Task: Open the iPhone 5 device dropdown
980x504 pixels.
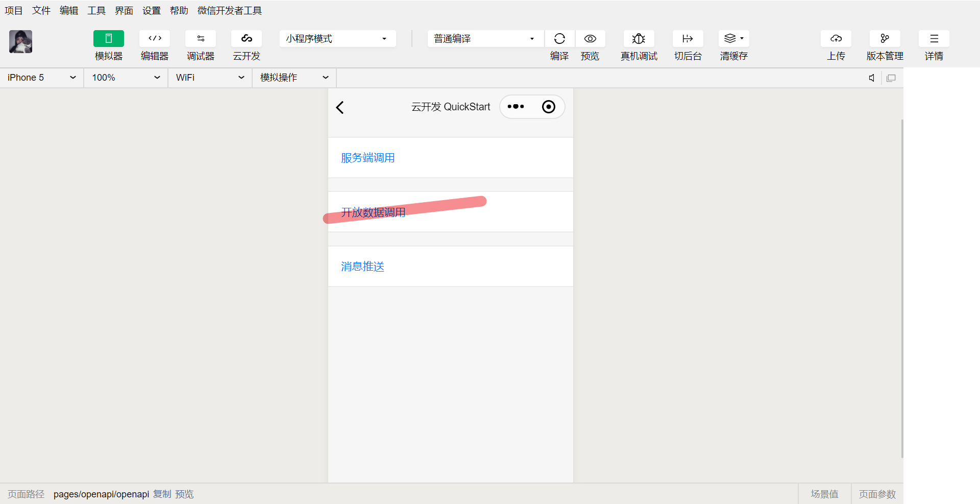Action: pos(42,78)
